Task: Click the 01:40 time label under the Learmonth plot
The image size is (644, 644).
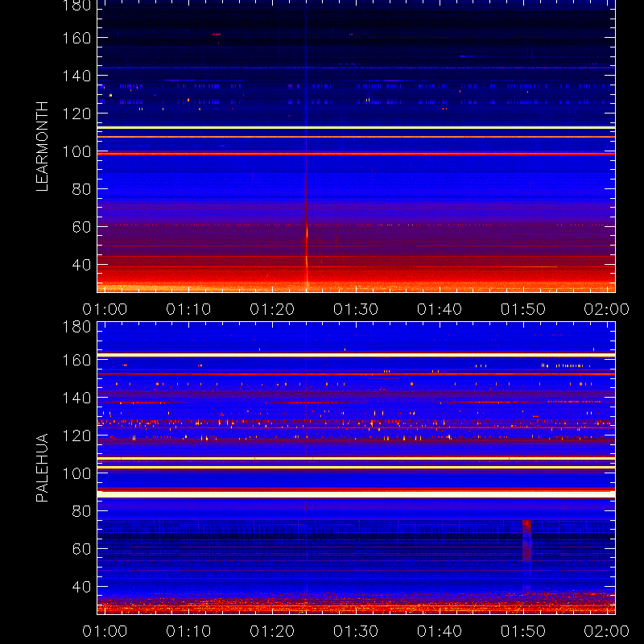Action: click(x=440, y=309)
